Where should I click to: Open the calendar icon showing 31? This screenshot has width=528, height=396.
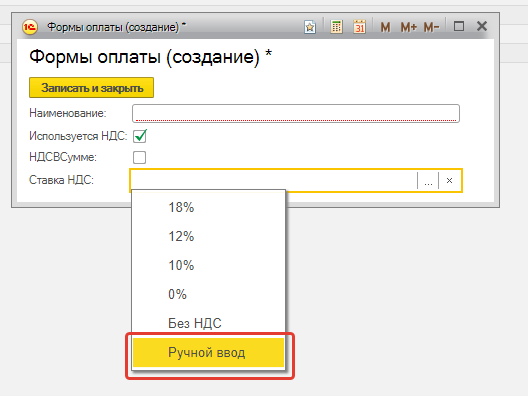[x=359, y=27]
